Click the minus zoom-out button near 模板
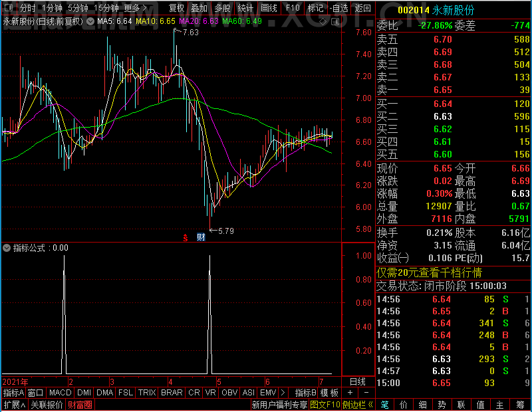The height and width of the screenshot is (412, 532). (x=366, y=393)
